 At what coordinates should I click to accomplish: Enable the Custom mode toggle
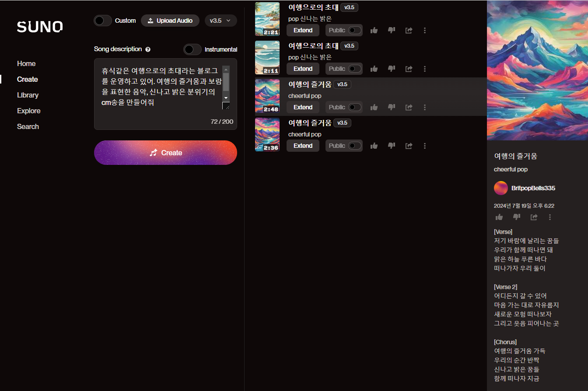coord(103,21)
